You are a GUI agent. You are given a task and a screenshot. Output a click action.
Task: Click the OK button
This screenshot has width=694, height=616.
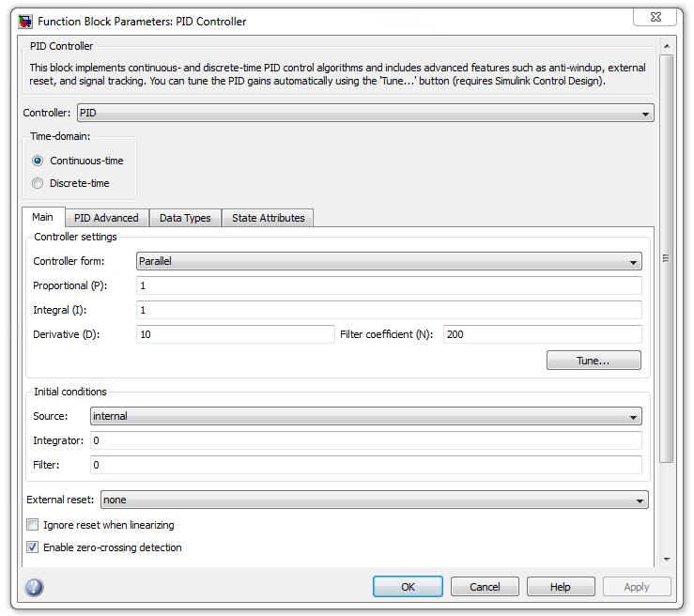(x=408, y=587)
